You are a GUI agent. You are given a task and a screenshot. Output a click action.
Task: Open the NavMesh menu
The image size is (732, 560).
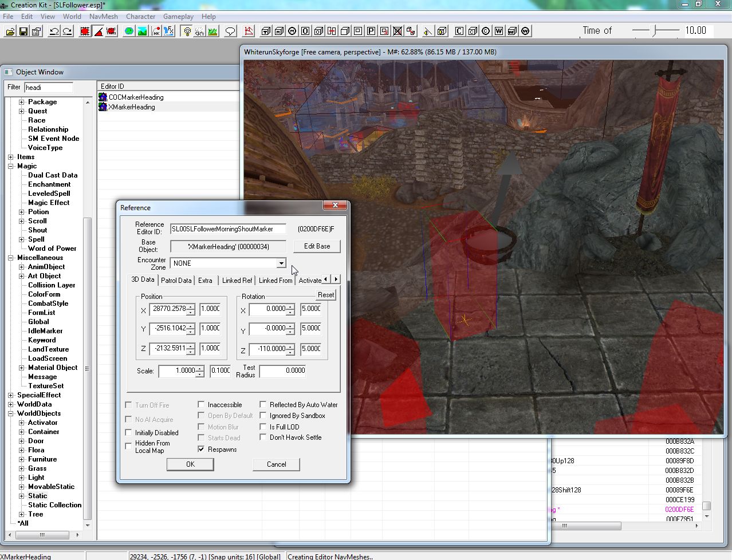[103, 17]
